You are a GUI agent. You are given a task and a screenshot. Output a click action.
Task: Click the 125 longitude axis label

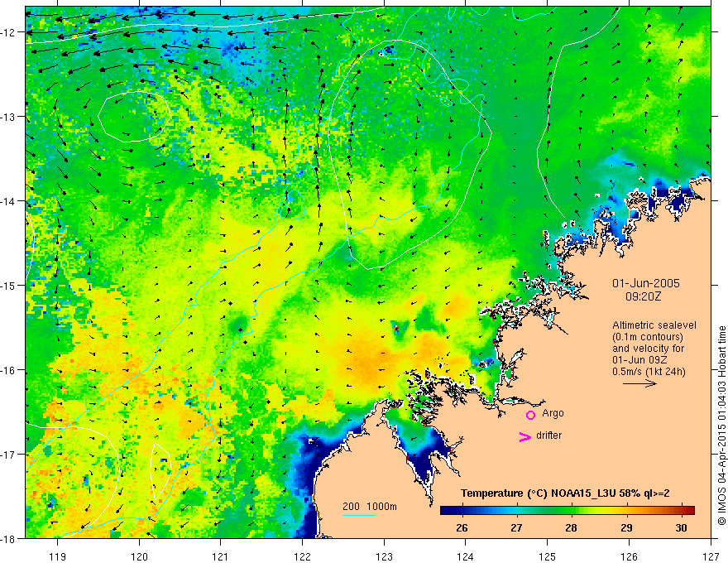coord(548,556)
